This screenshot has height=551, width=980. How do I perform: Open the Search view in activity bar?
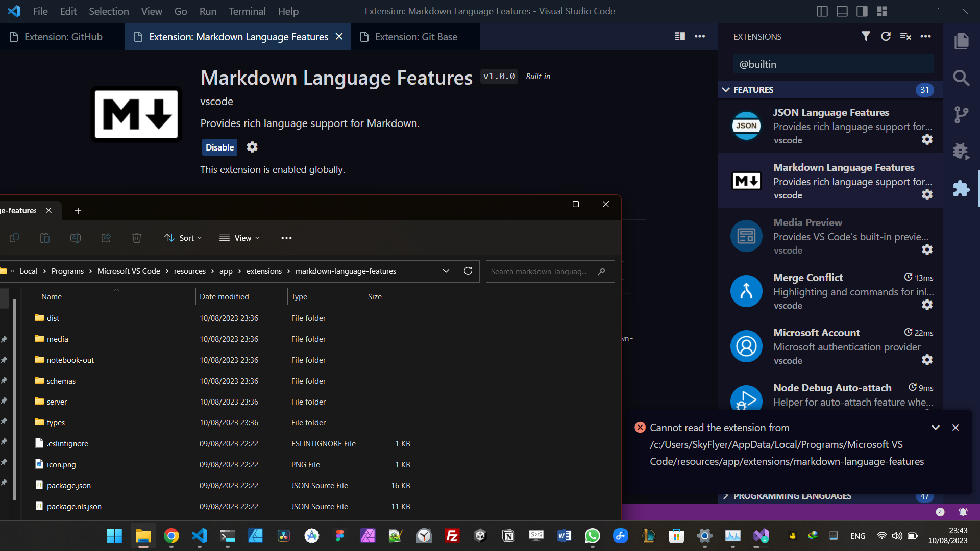[x=962, y=78]
